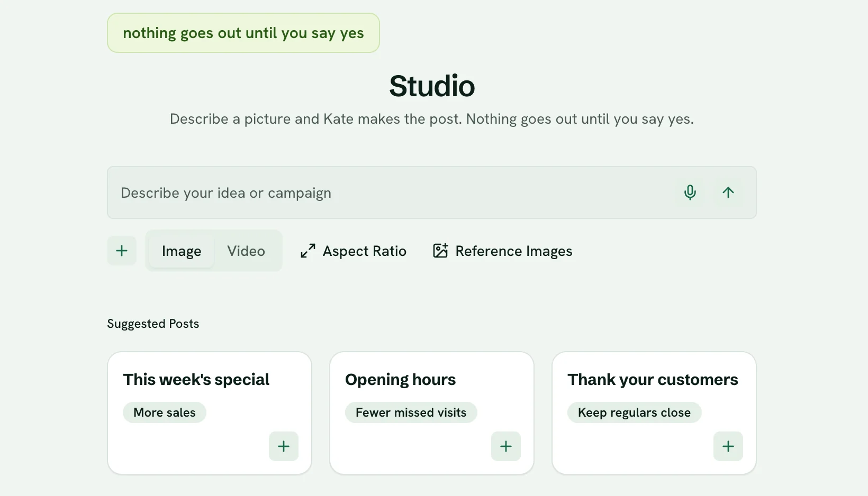Click the nothing goes out until you say yes banner
868x496 pixels.
[243, 33]
